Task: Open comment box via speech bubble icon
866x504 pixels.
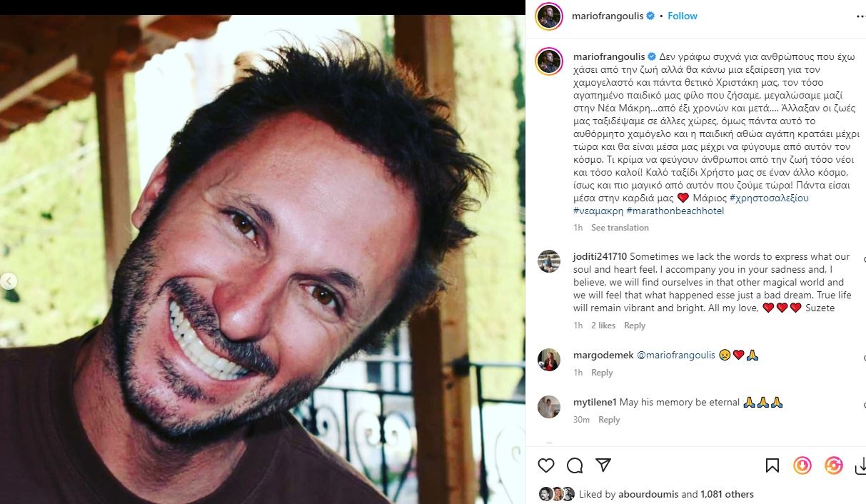Action: pos(575,465)
